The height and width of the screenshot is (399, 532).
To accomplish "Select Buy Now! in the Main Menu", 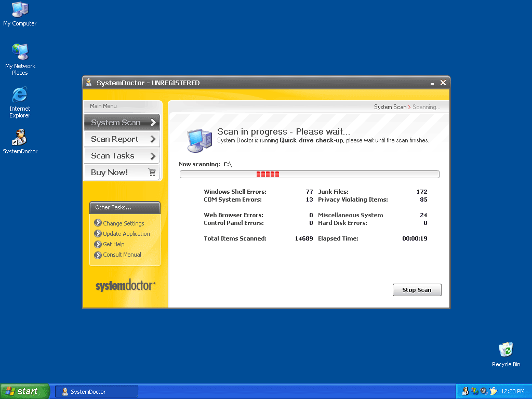I will click(110, 172).
